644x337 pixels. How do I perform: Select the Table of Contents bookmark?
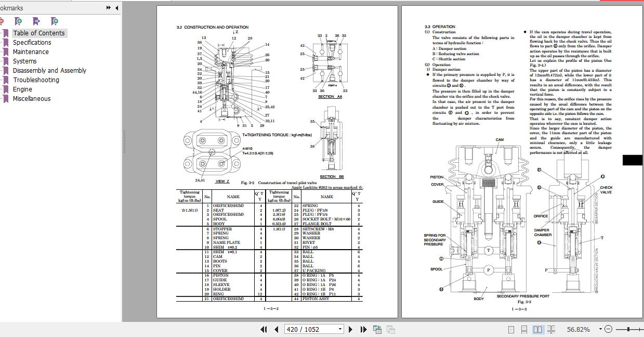[x=40, y=33]
